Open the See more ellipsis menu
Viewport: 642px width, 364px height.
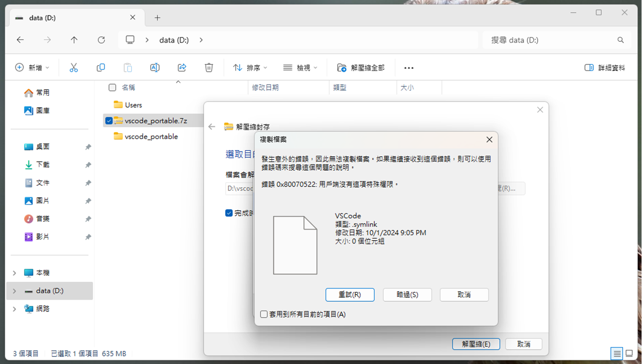pos(409,68)
